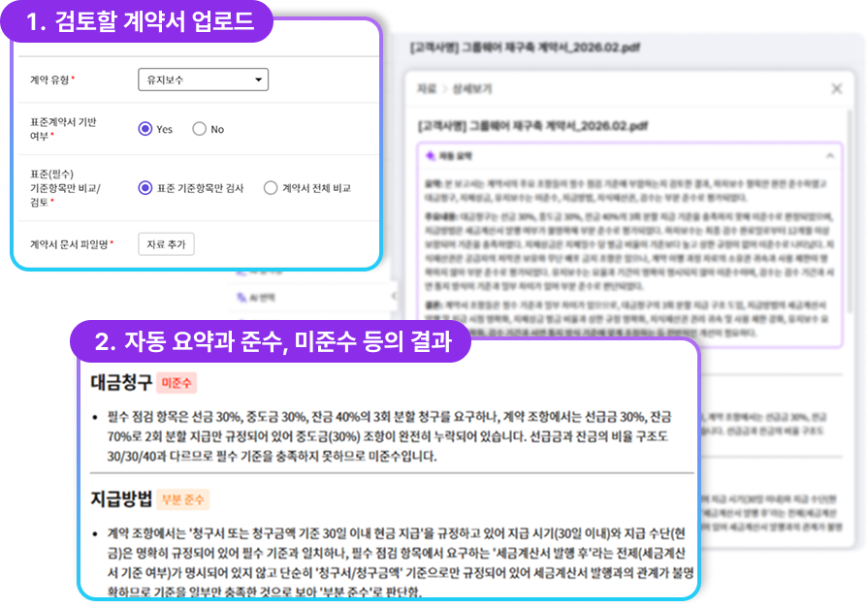Click the '2. 자동 요약과 준수, 미준수 등의 결과' label
The width and height of the screenshot is (868, 607).
[273, 342]
